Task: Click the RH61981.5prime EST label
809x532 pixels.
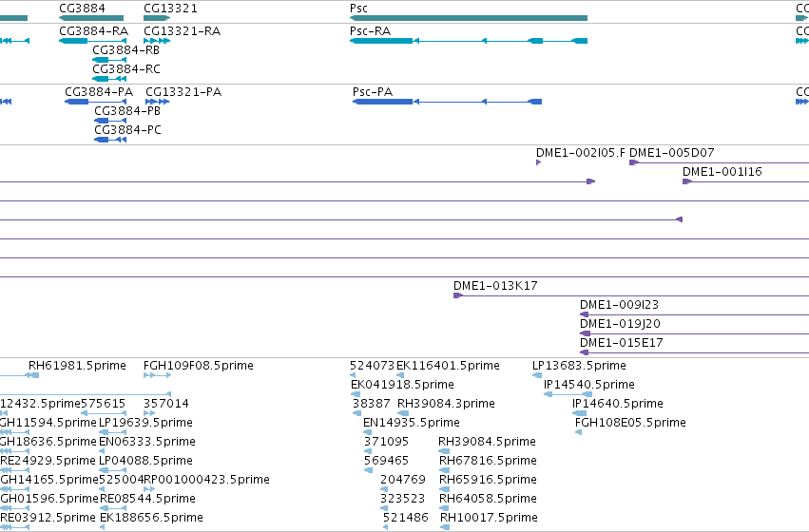Action: click(x=77, y=366)
